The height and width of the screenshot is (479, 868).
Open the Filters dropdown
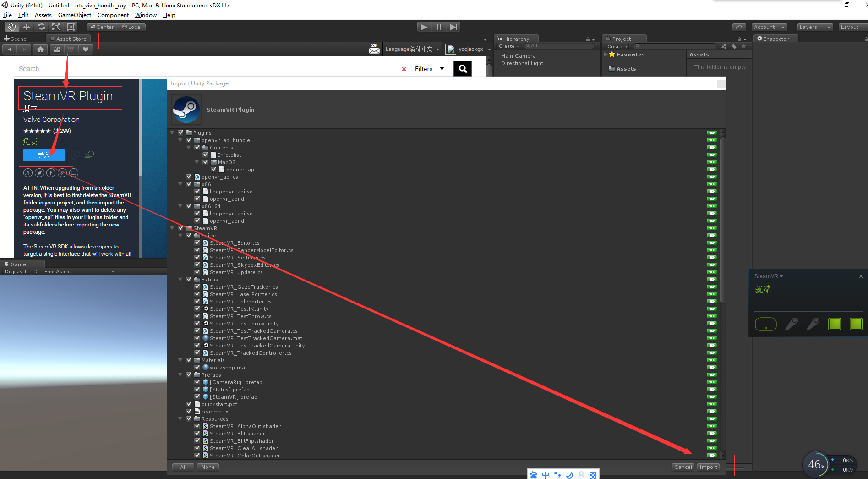[x=430, y=69]
